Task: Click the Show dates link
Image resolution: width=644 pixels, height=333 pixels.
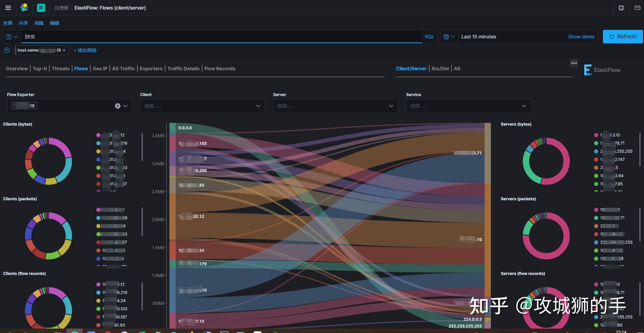Action: coord(581,37)
